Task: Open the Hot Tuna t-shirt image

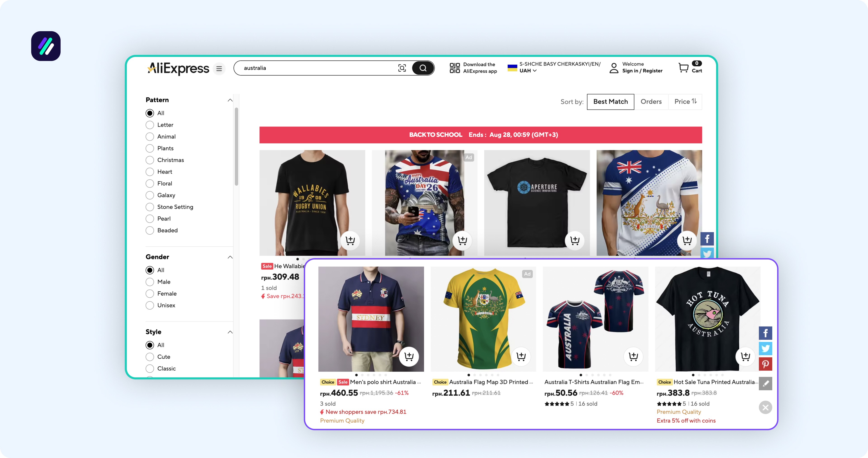Action: (708, 319)
